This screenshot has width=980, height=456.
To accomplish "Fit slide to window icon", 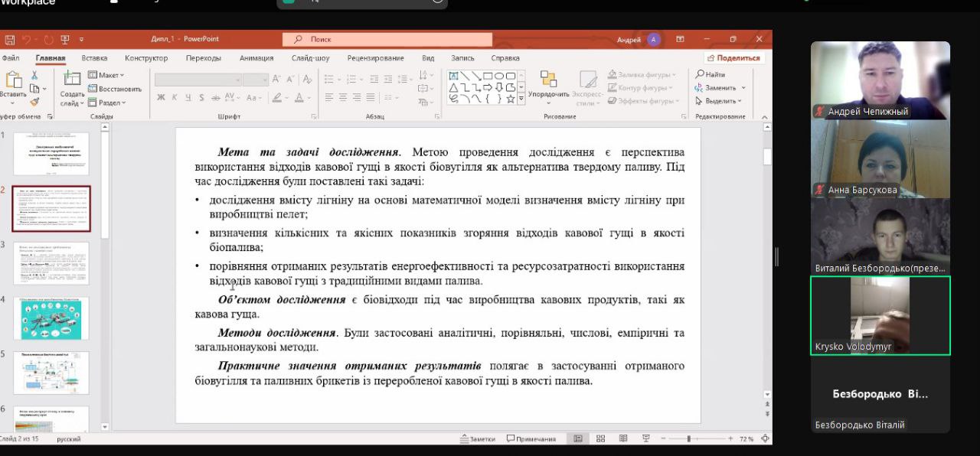I will click(x=764, y=438).
